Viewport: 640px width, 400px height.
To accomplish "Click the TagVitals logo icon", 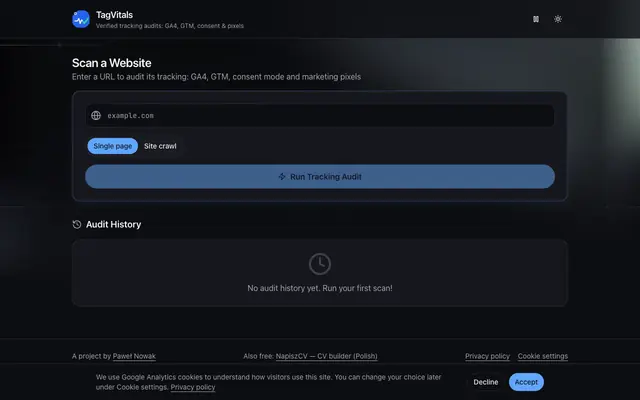I will [x=81, y=19].
